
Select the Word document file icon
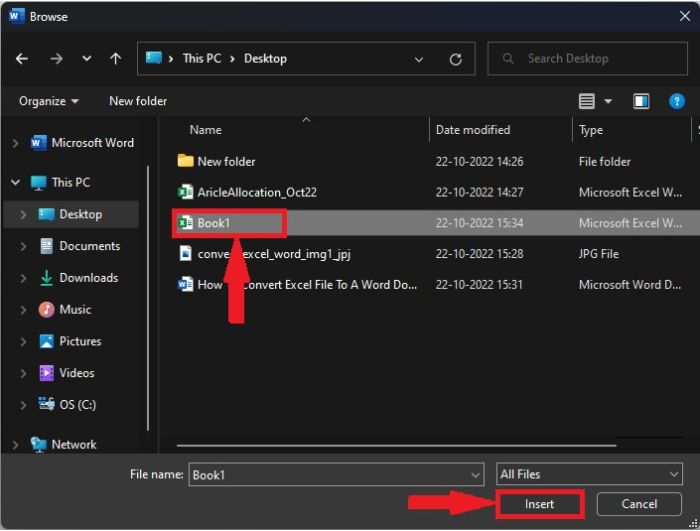[185, 284]
